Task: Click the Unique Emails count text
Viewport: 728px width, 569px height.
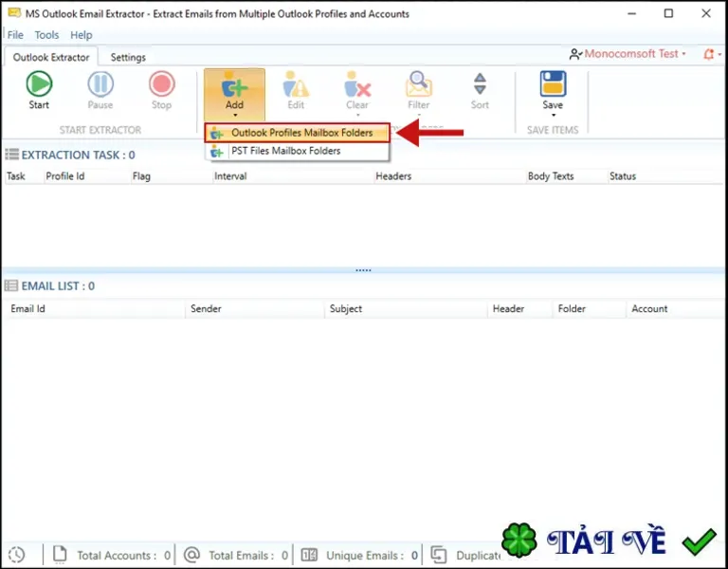Action: (372, 555)
